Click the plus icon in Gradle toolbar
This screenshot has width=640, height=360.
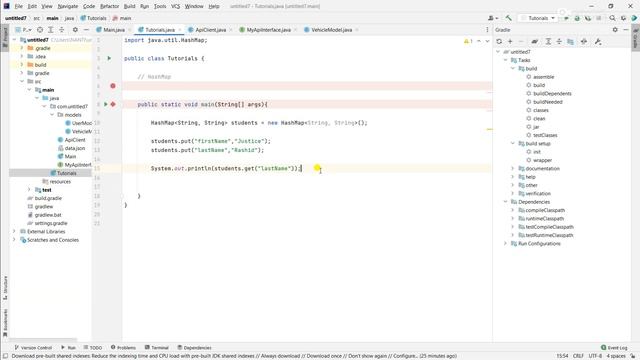click(510, 41)
